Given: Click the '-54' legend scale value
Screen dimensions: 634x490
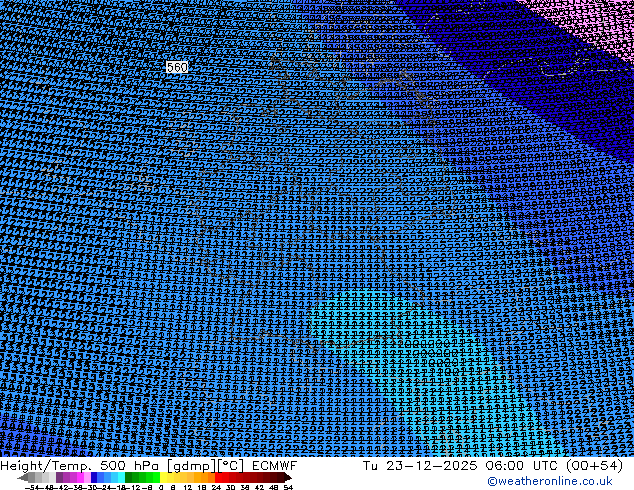Looking at the screenshot, I should (x=32, y=487).
